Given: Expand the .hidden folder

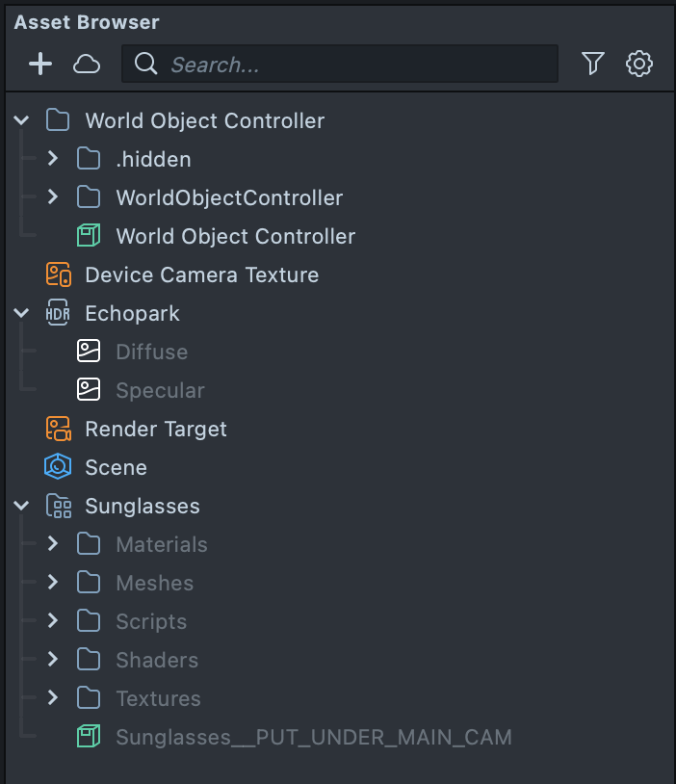Looking at the screenshot, I should (x=53, y=159).
